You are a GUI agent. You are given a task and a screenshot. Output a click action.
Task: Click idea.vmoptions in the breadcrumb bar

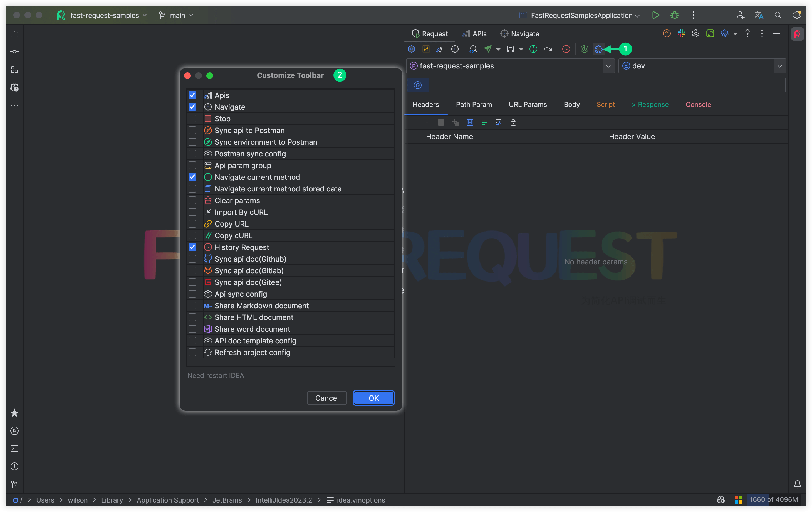360,500
